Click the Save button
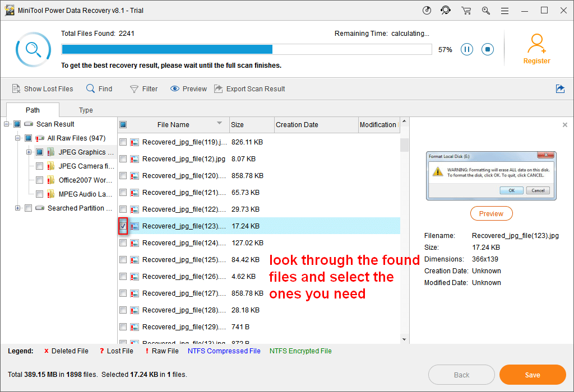The image size is (574, 392). (x=533, y=375)
